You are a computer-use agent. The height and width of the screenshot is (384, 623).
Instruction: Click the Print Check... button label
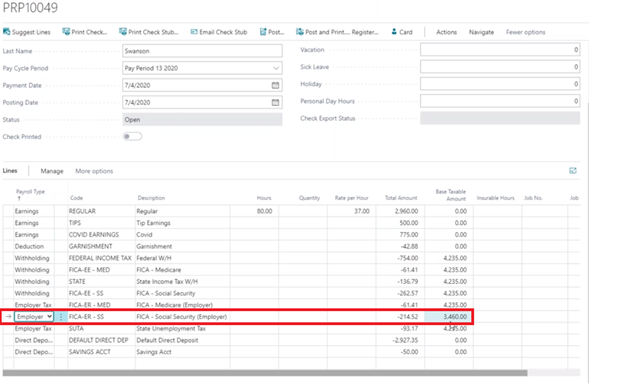[x=89, y=32]
